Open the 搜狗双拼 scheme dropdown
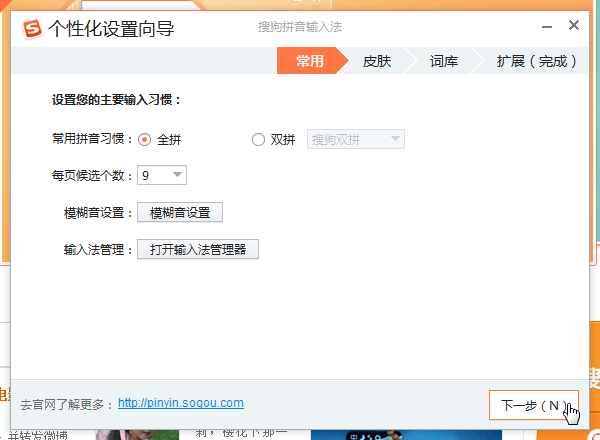600x440 pixels. [x=356, y=139]
